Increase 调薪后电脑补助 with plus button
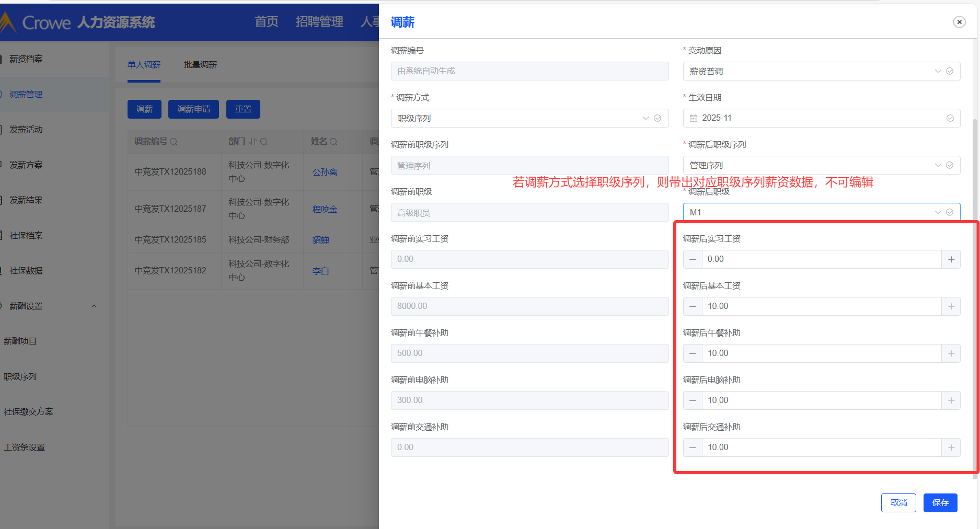 (x=951, y=400)
